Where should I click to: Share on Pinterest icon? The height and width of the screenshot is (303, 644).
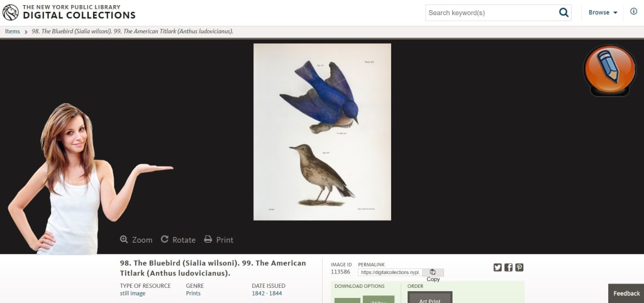[519, 267]
